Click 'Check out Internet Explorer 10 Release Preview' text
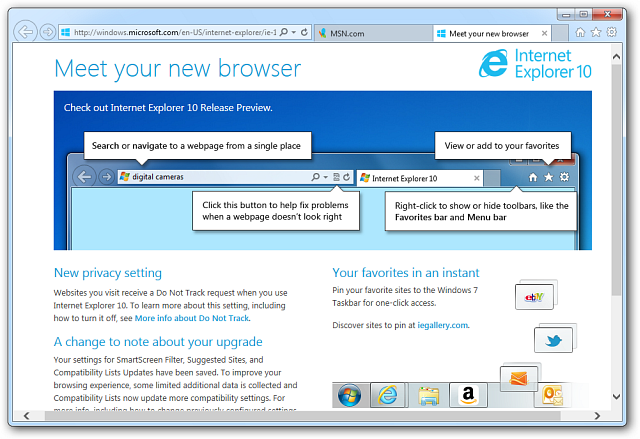Image resolution: width=640 pixels, height=439 pixels. point(168,108)
